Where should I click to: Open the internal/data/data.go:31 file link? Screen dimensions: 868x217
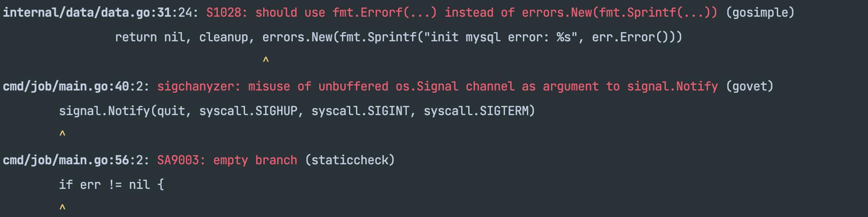coord(87,13)
